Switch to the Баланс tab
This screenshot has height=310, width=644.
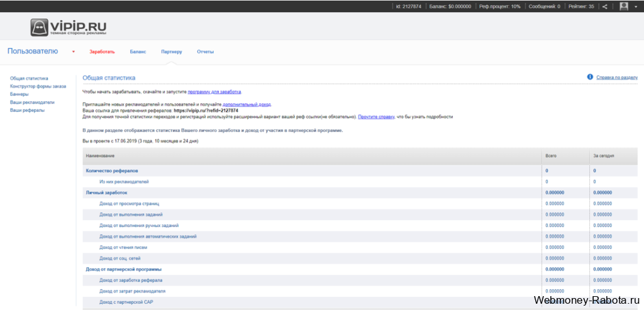click(x=138, y=52)
